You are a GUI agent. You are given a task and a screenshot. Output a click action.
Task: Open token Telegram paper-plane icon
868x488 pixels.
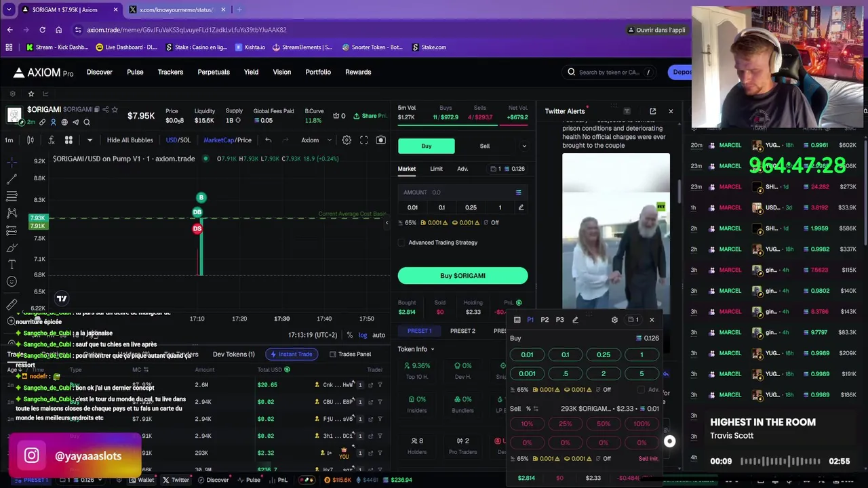pos(75,122)
